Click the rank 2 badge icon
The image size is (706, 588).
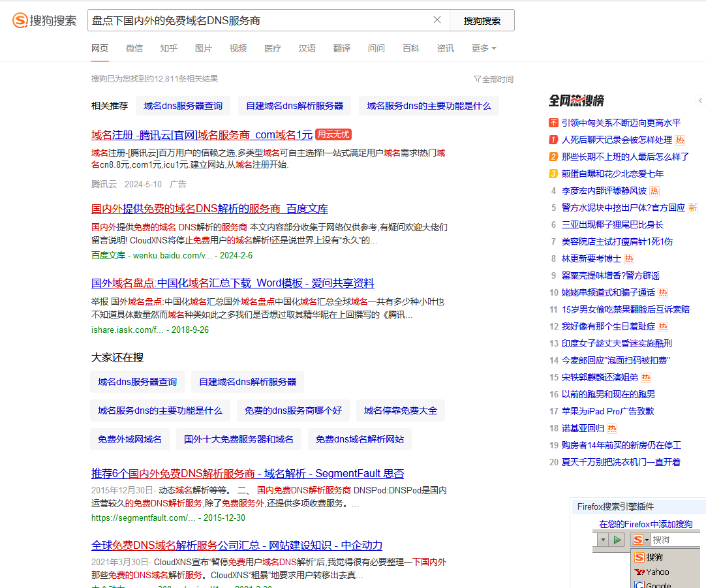coord(553,157)
